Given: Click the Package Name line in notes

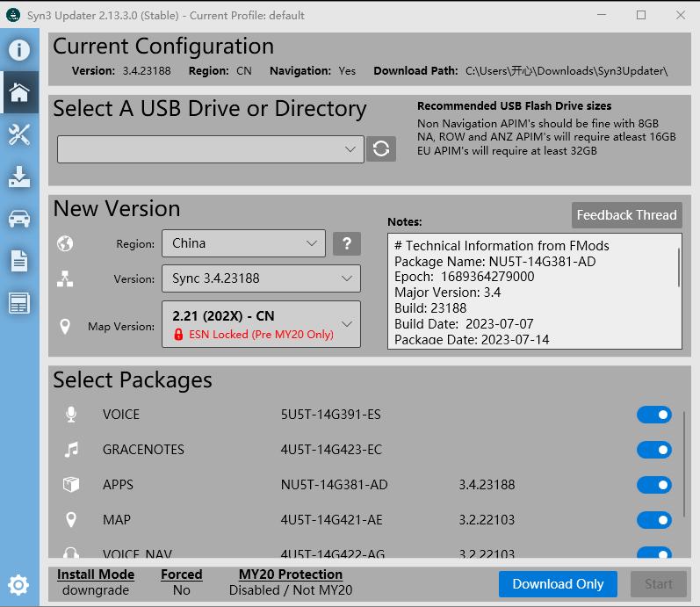Looking at the screenshot, I should point(495,261).
